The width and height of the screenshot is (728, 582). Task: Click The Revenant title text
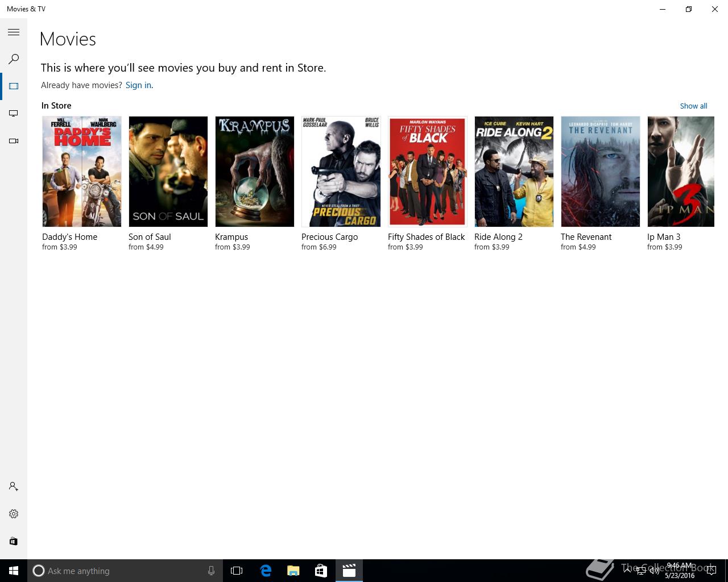pos(586,237)
